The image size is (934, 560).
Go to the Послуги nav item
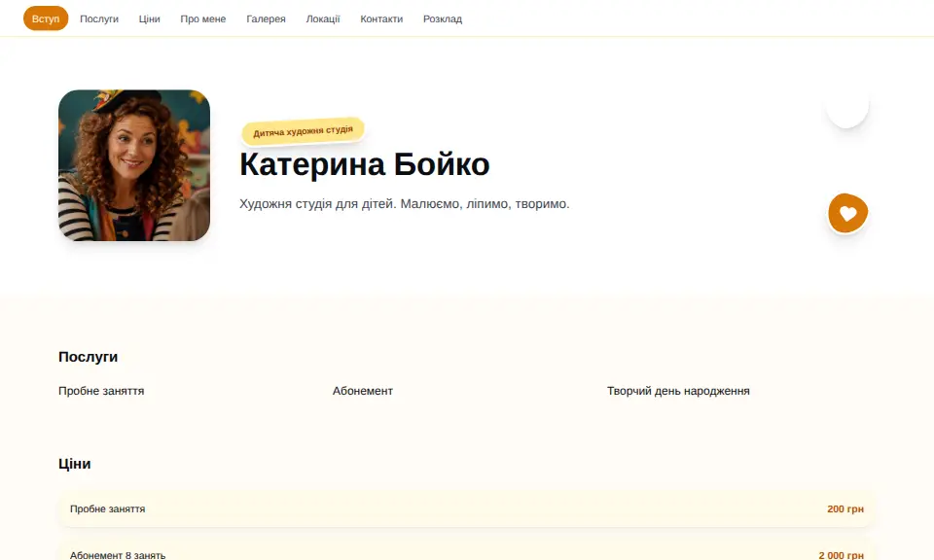pos(99,19)
